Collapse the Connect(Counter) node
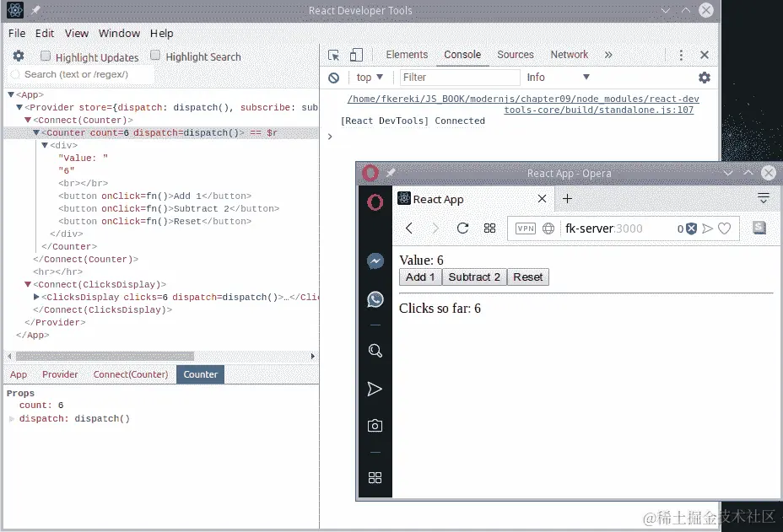The width and height of the screenshot is (783, 532). tap(28, 120)
